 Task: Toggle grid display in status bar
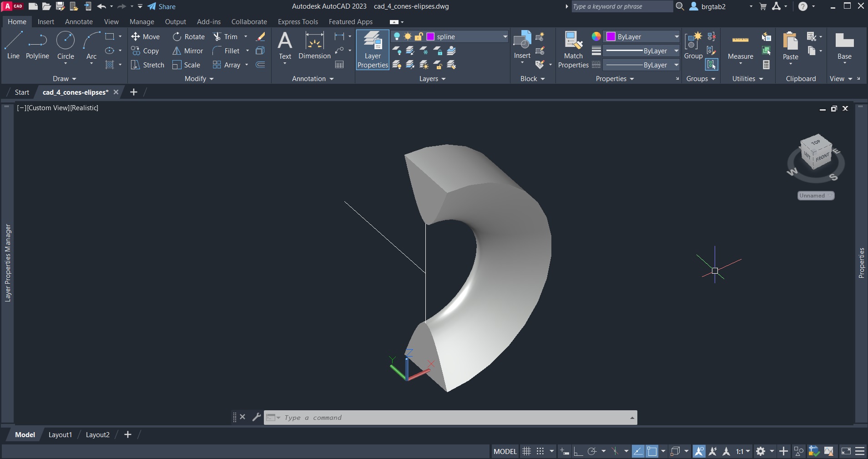point(526,451)
